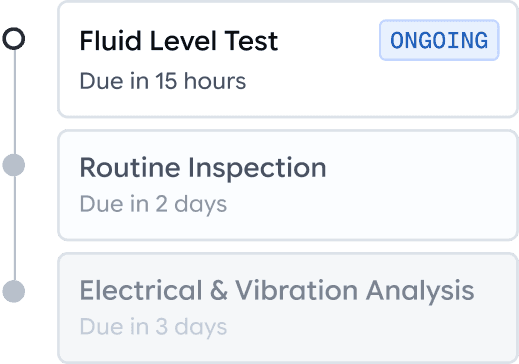Viewport: 519px width, 364px height.
Task: Select the Routine Inspection card's blank right side
Action: 417,185
